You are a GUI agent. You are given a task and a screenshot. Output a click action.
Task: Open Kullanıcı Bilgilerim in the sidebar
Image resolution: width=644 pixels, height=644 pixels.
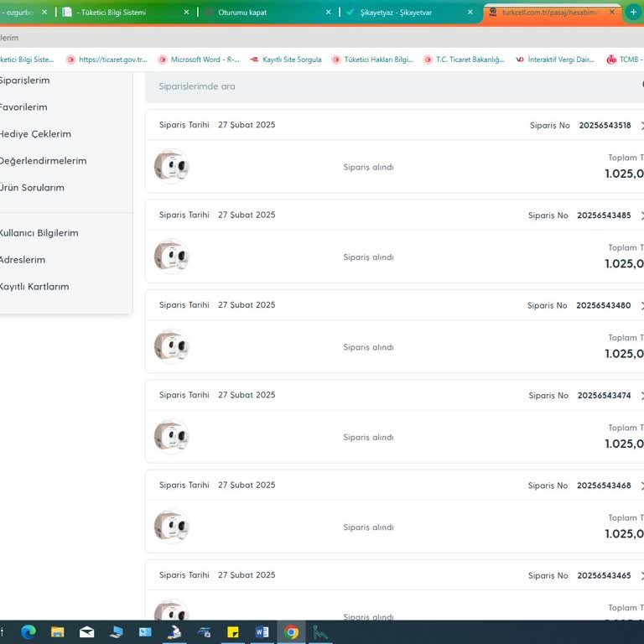click(39, 233)
